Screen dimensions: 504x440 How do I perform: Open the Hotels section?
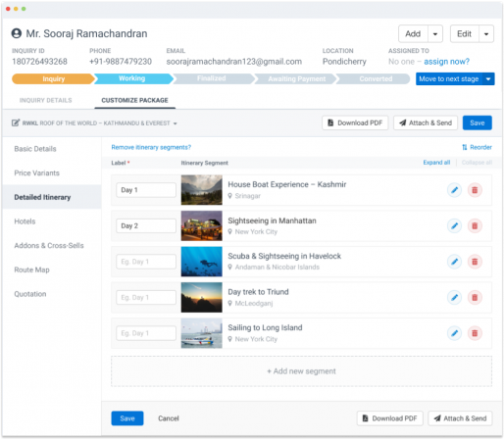(x=25, y=221)
